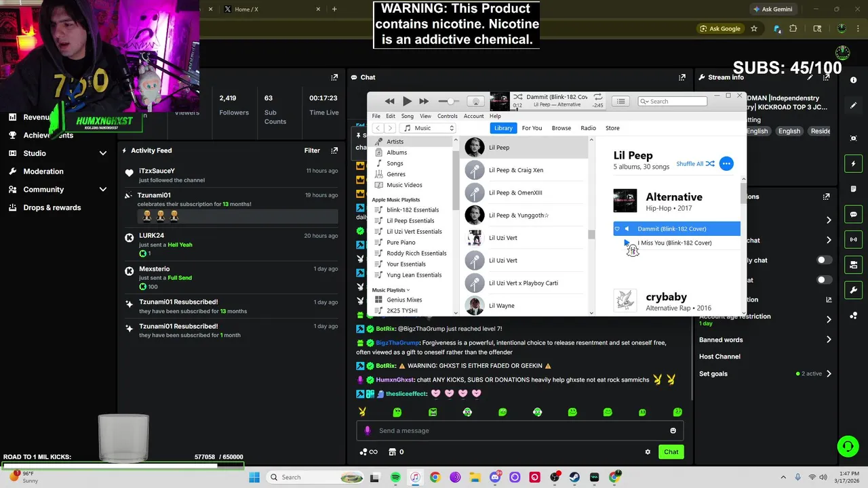Open the Activity Feed Filter
Viewport: 868px width, 488px height.
point(312,150)
